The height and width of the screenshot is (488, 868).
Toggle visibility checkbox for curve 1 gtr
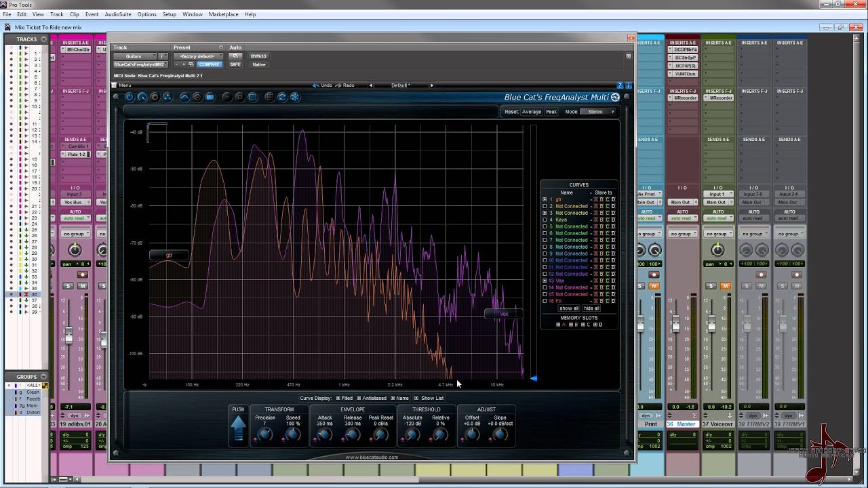pyautogui.click(x=545, y=199)
